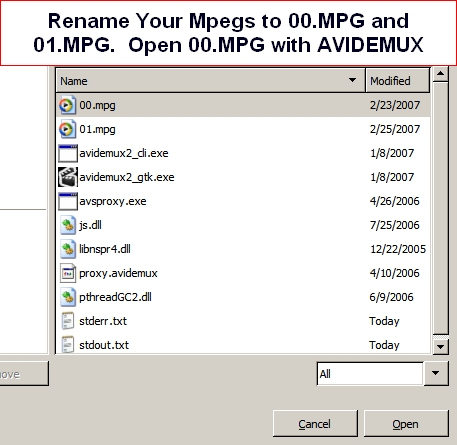Click the 1/8/2007 date of avidemux2_cli.exe
This screenshot has height=445, width=457.
click(392, 153)
